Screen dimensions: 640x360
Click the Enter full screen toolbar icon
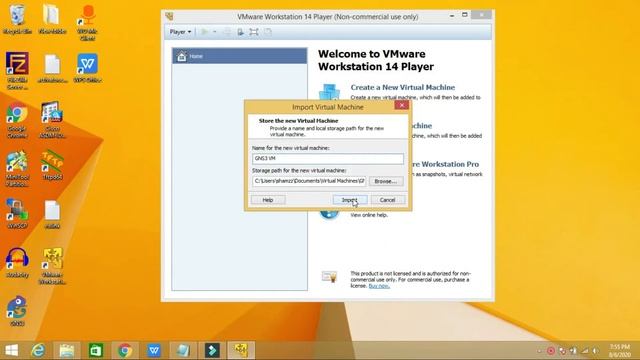254,32
